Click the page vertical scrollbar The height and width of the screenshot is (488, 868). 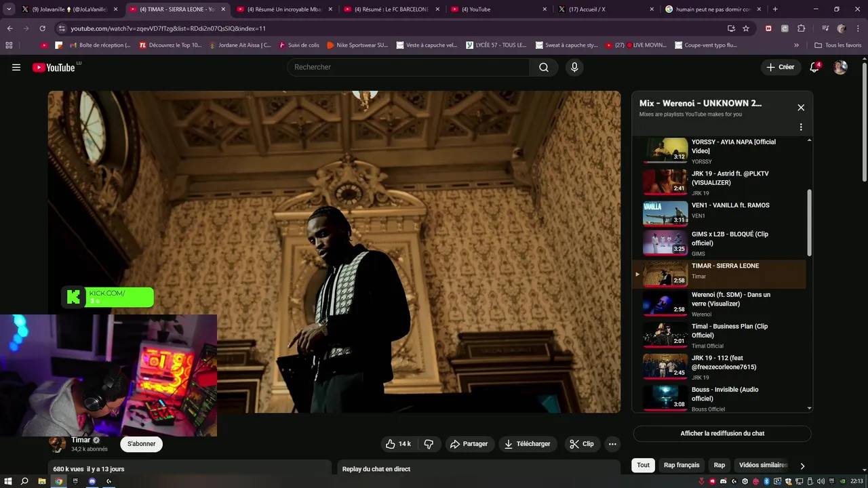(x=864, y=122)
